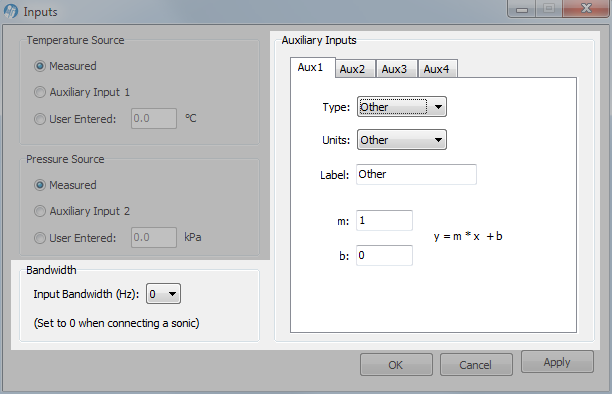This screenshot has width=612, height=394.
Task: Click the OK button
Action: (x=396, y=365)
